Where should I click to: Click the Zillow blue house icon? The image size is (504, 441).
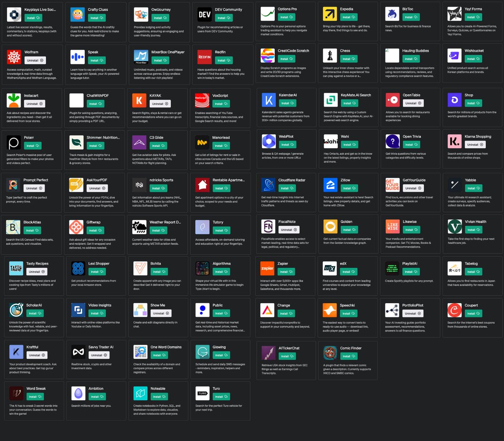(x=331, y=185)
